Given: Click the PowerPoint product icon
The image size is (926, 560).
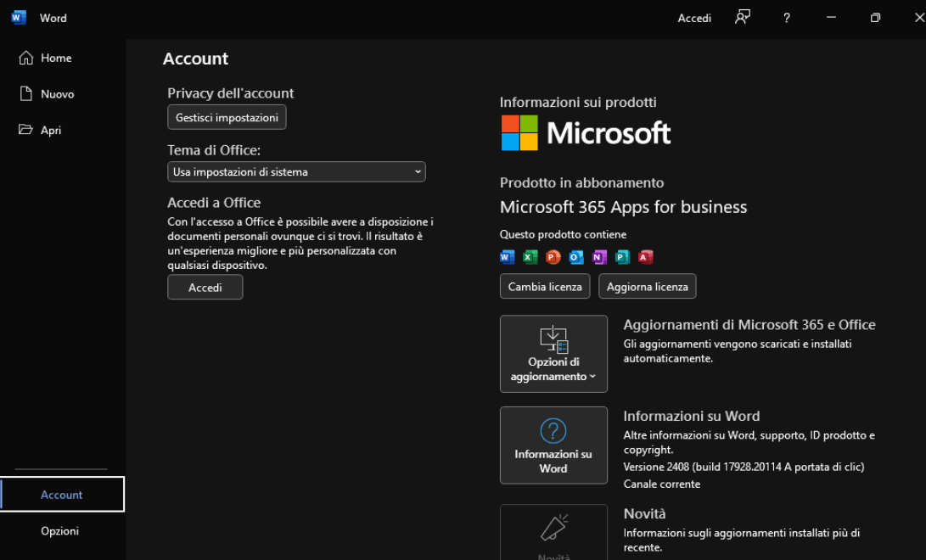Looking at the screenshot, I should (x=553, y=257).
